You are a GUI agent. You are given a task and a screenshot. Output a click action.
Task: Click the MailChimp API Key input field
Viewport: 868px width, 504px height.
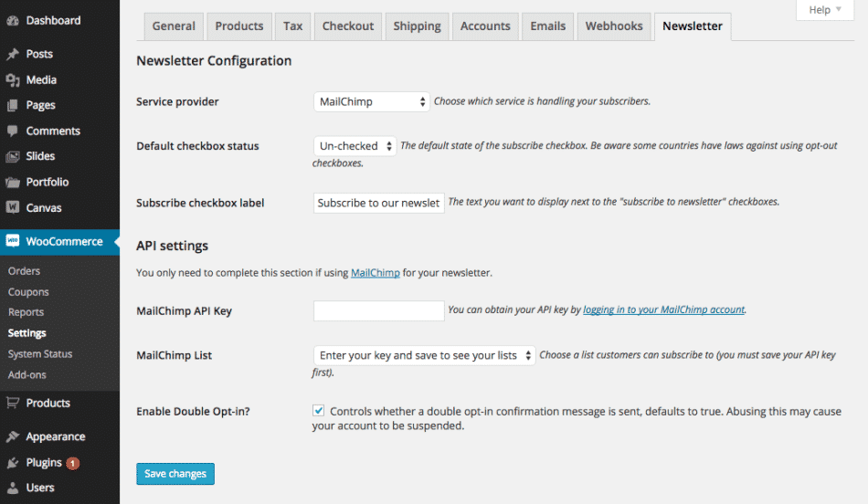(378, 311)
